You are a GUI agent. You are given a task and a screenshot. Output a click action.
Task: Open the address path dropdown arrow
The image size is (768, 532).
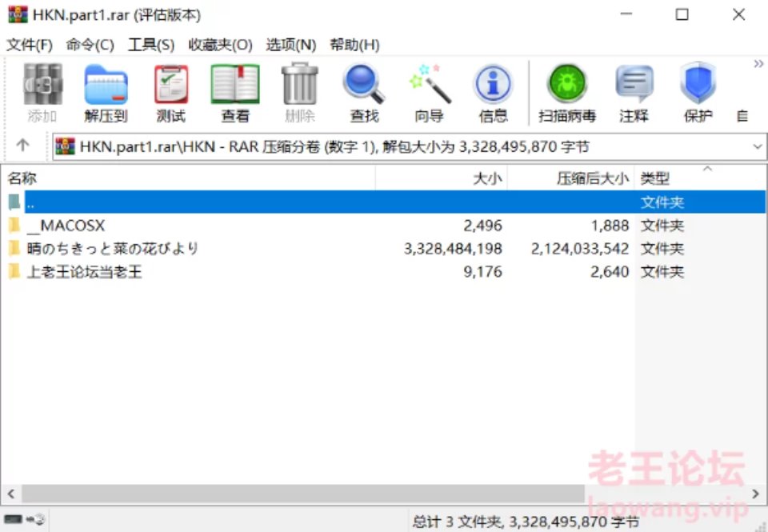pos(758,146)
